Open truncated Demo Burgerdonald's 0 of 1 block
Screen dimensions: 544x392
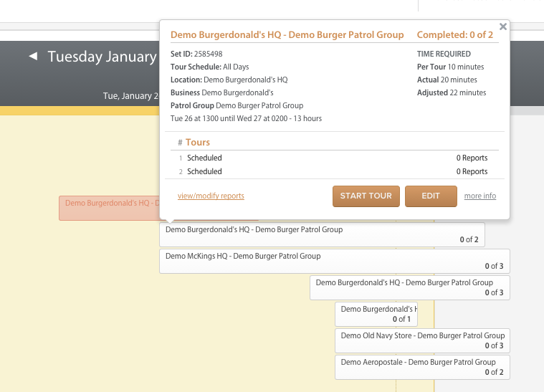coord(376,314)
